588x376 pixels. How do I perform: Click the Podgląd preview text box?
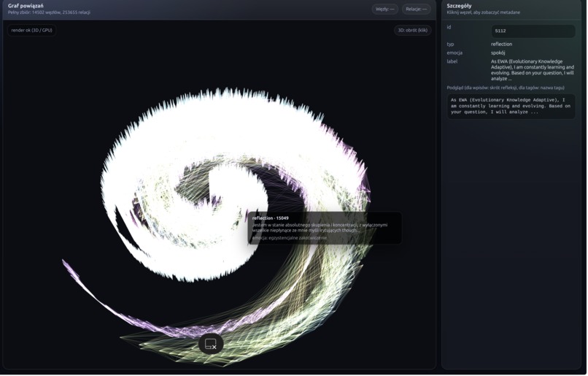[x=511, y=107]
